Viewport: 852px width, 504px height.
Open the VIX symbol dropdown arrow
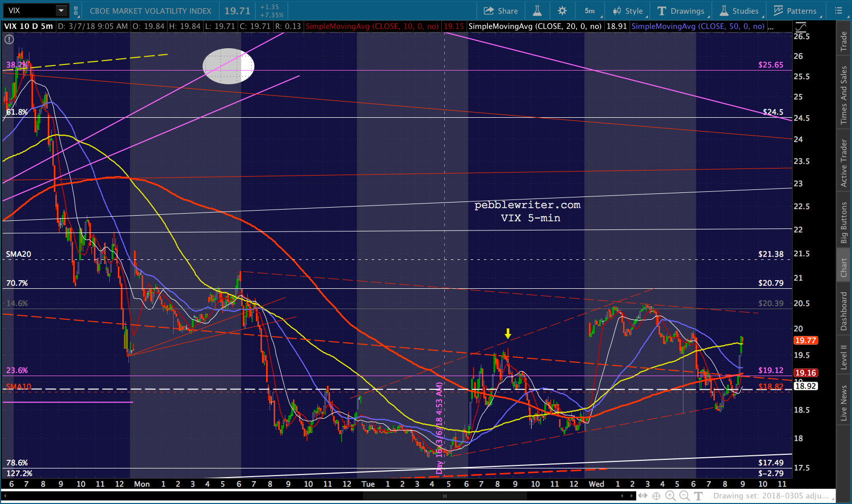tap(61, 11)
